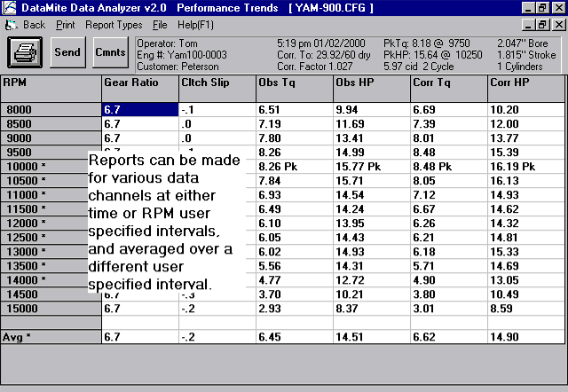Select the 14000 RPM row header
568x392 pixels.
44,280
